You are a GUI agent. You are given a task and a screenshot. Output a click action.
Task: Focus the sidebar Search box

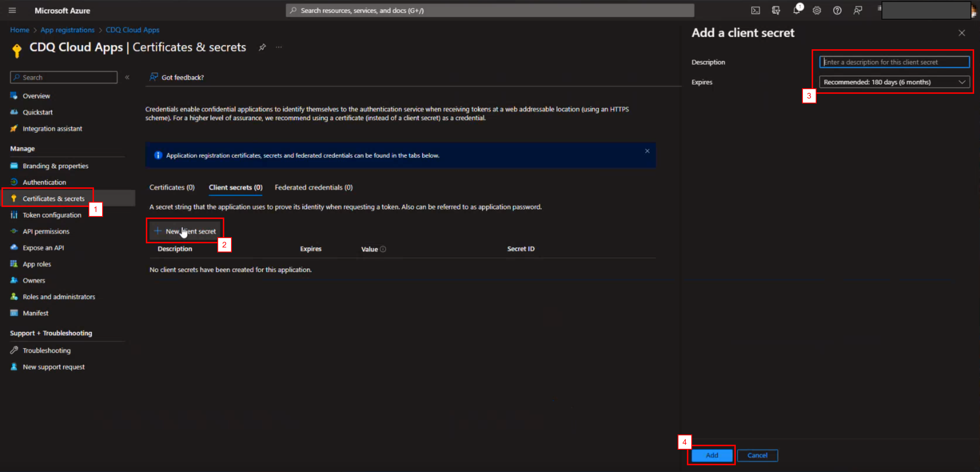pyautogui.click(x=63, y=77)
